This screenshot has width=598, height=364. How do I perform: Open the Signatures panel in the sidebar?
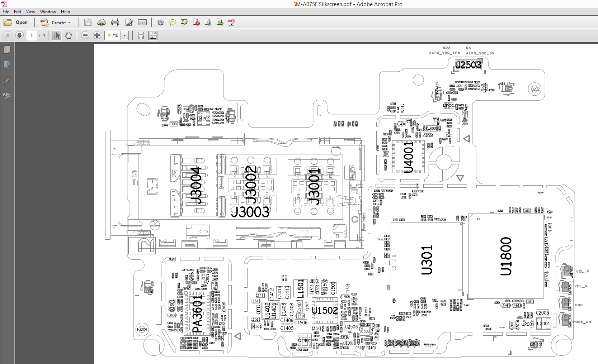point(7,96)
